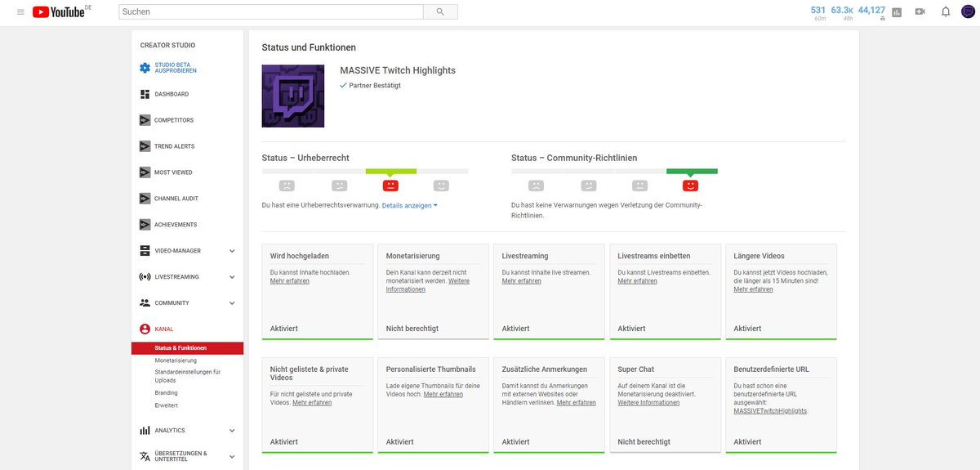The height and width of the screenshot is (470, 980).
Task: Expand the Analytics section
Action: tap(232, 431)
